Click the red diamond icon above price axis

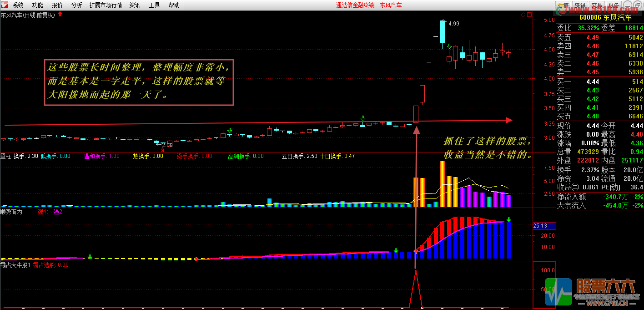coord(523,15)
